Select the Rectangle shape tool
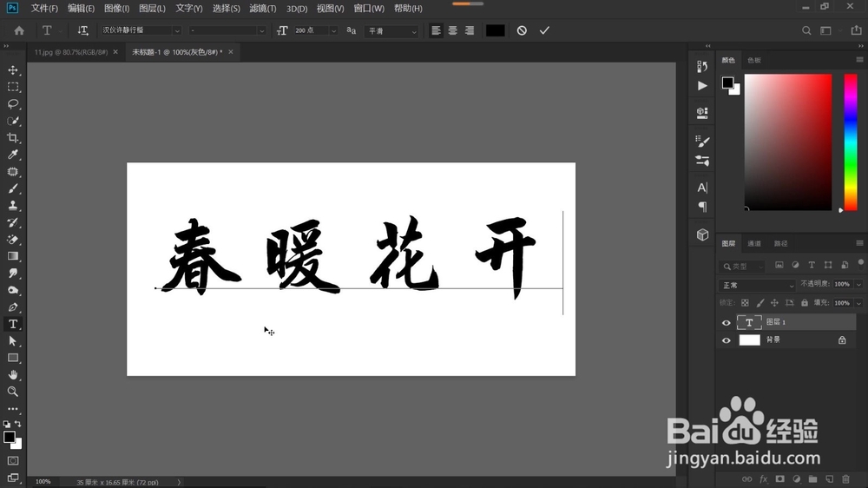This screenshot has width=868, height=488. [13, 358]
